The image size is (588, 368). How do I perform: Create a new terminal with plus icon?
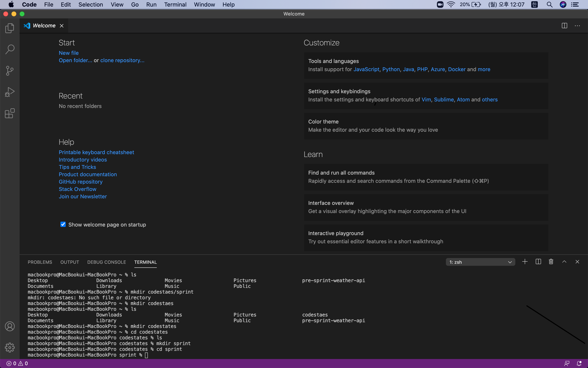click(x=525, y=262)
